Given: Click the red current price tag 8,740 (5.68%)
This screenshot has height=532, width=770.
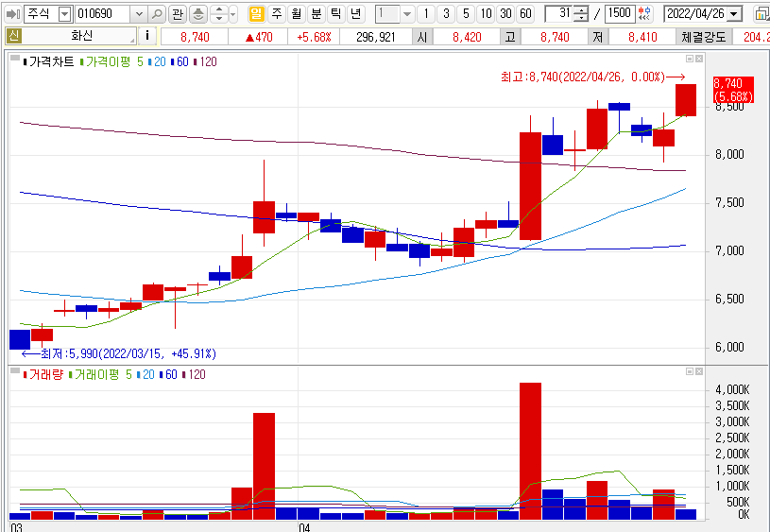Looking at the screenshot, I should tap(732, 90).
